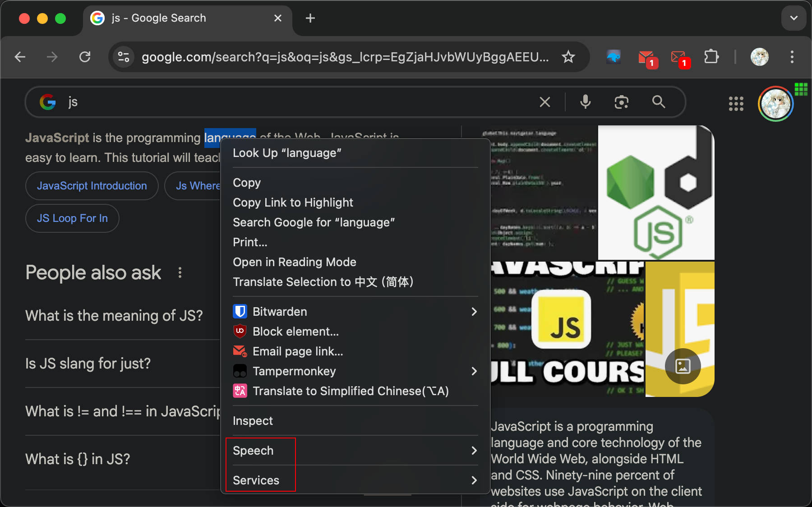Open site information icon in address bar
Screen dimensions: 812x507
coord(124,57)
